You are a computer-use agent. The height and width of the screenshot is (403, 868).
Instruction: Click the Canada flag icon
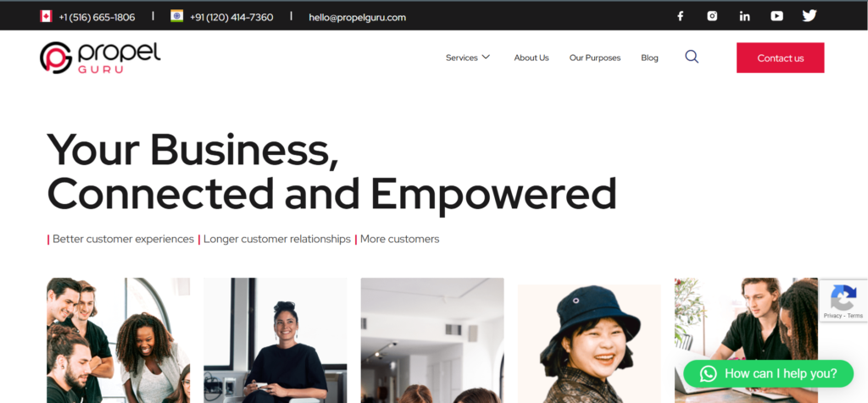coord(46,17)
